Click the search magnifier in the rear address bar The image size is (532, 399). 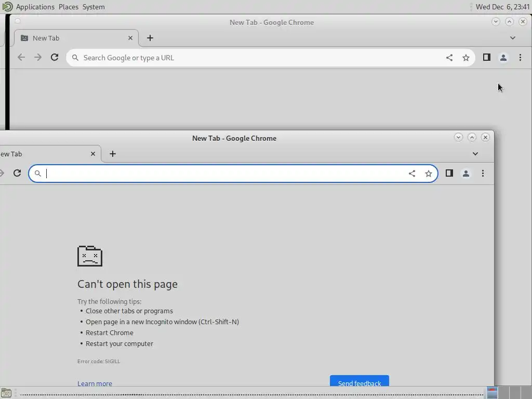pyautogui.click(x=75, y=58)
